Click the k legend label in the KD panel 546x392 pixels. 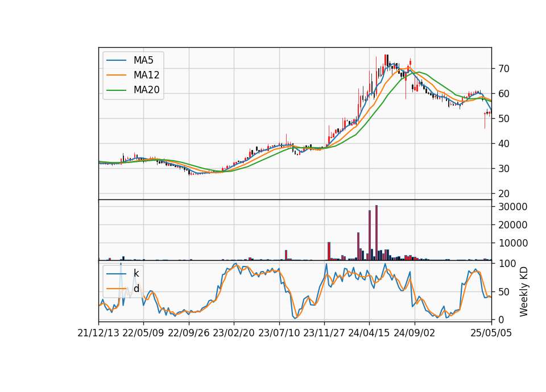(136, 273)
